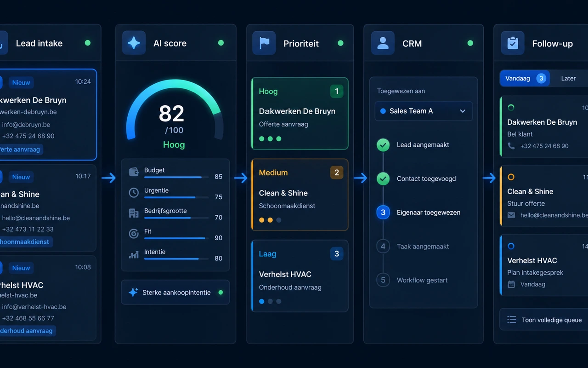Click the Bedrijfsgrootte score bar
This screenshot has width=588, height=368.
pos(176,218)
